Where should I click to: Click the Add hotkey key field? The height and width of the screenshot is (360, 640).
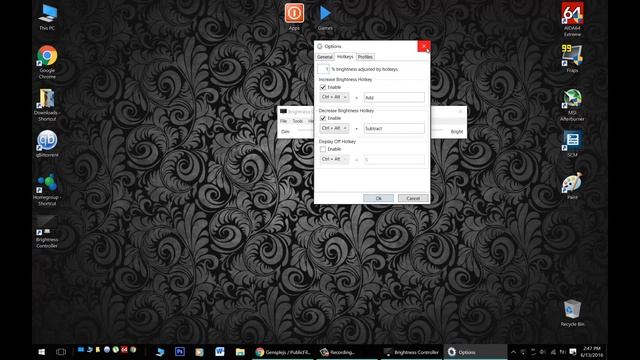click(x=394, y=98)
